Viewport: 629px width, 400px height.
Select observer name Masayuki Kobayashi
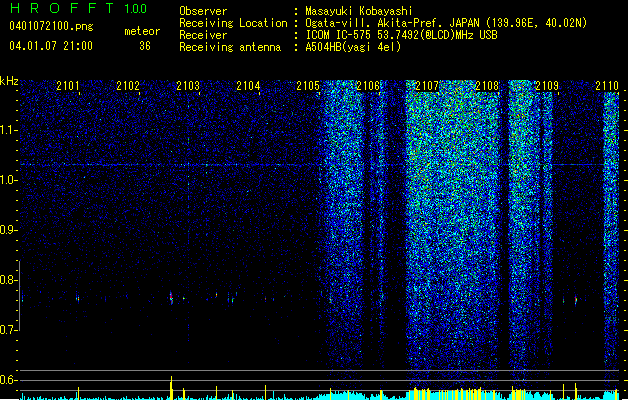[359, 11]
